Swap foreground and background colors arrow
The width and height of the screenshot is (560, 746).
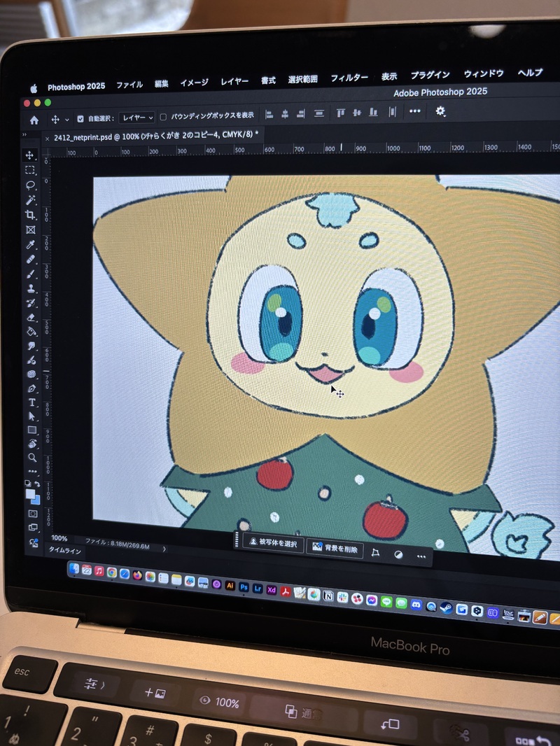point(37,484)
